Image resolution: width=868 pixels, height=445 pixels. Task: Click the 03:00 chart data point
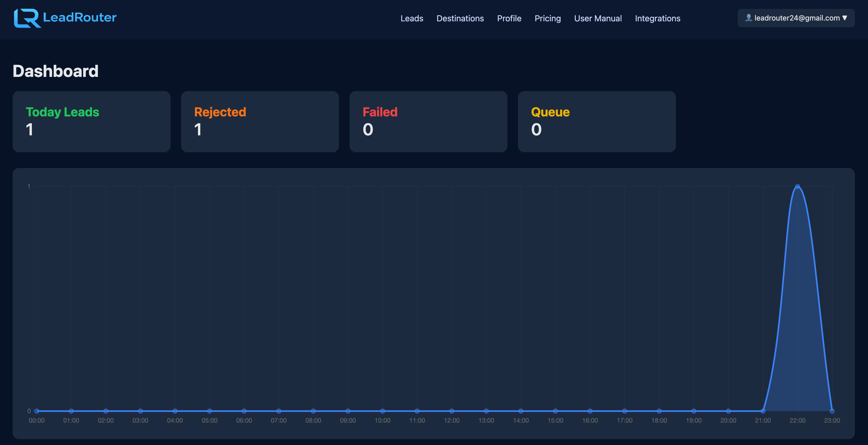pyautogui.click(x=140, y=411)
